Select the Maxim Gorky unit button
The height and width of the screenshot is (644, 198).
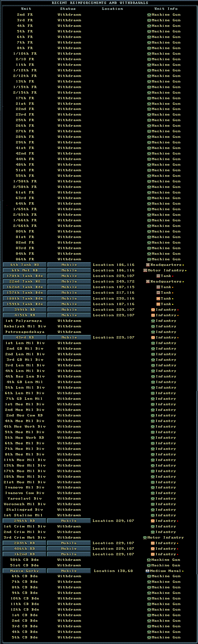pyautogui.click(x=25, y=571)
